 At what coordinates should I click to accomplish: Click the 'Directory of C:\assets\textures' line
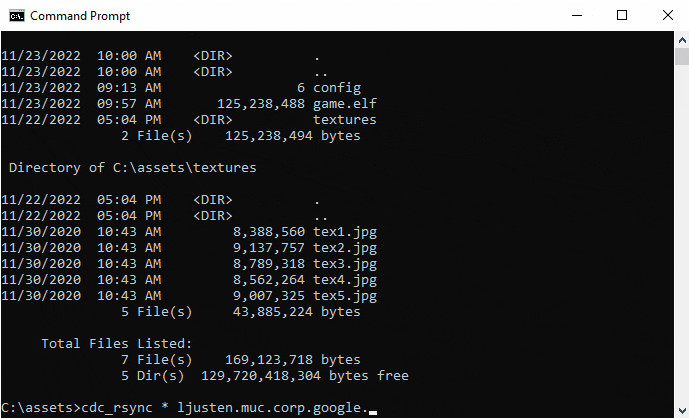click(132, 168)
